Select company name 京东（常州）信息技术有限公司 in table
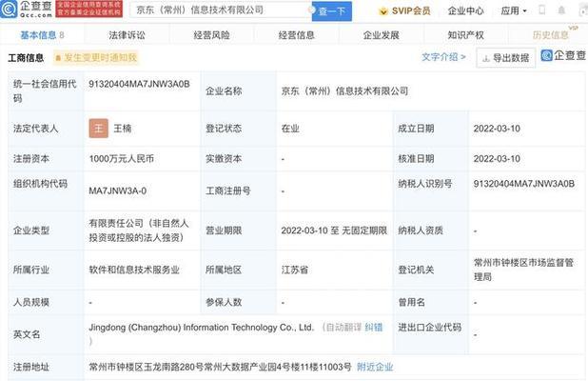Screen dimensions: 588x381 pyautogui.click(x=344, y=90)
